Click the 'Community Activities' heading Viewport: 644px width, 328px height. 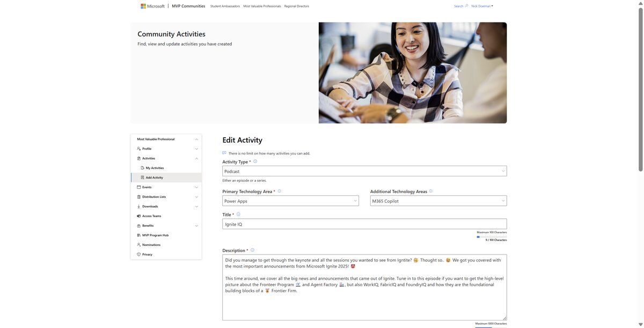point(171,34)
